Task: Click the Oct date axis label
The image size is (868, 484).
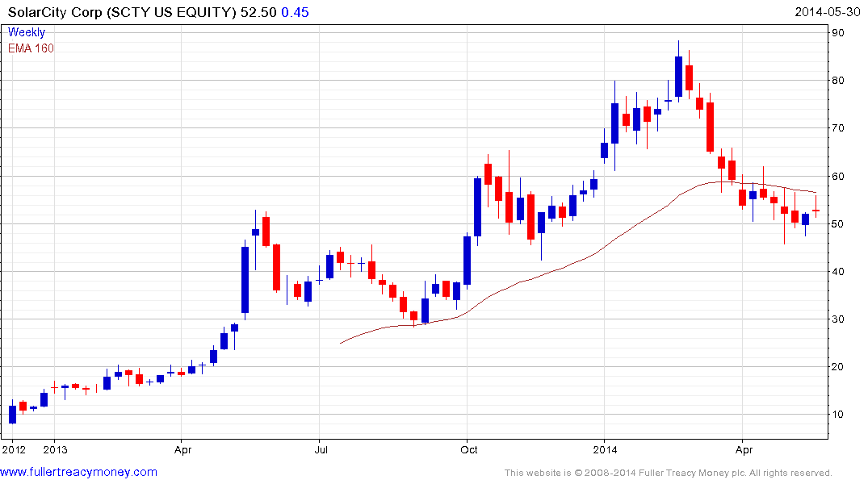Action: [x=469, y=449]
